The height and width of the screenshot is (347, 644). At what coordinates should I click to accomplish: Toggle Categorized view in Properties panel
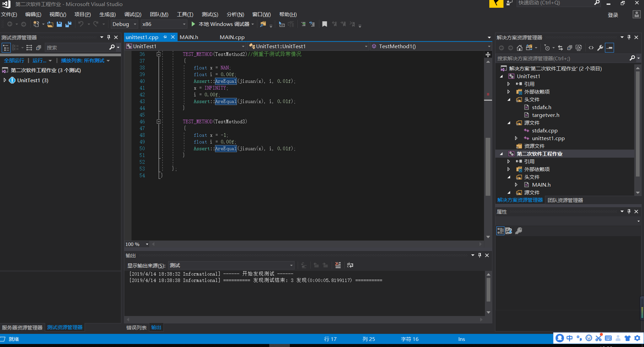(500, 231)
